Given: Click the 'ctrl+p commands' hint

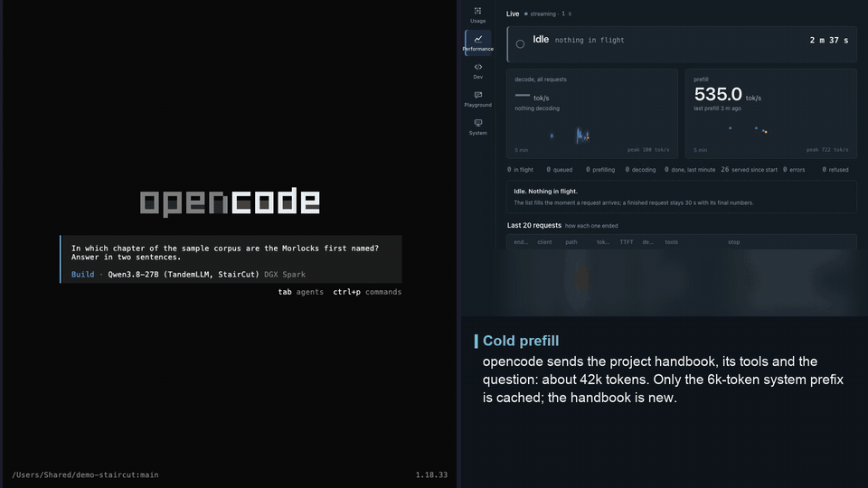Looking at the screenshot, I should 367,292.
